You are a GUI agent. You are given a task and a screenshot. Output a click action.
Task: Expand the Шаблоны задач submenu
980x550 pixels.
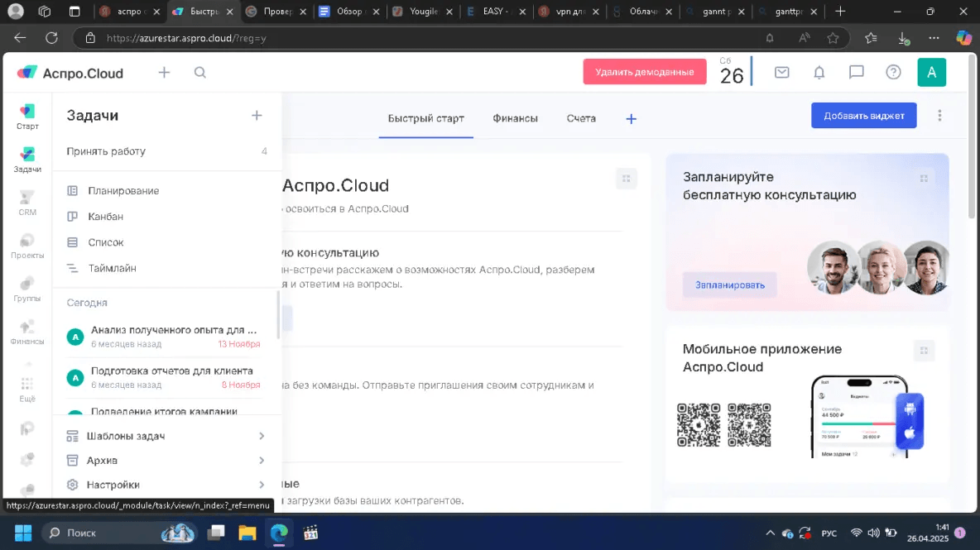(166, 436)
